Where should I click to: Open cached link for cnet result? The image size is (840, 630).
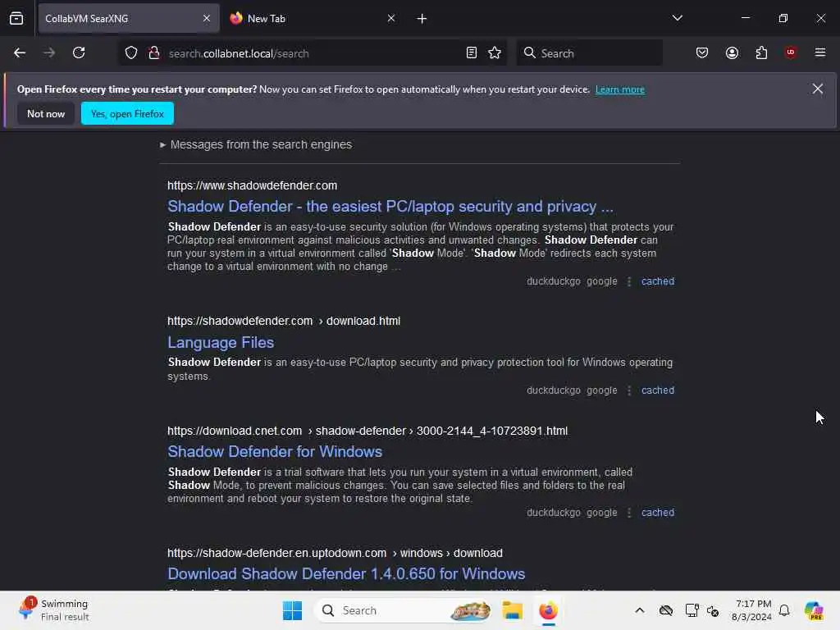658,513
